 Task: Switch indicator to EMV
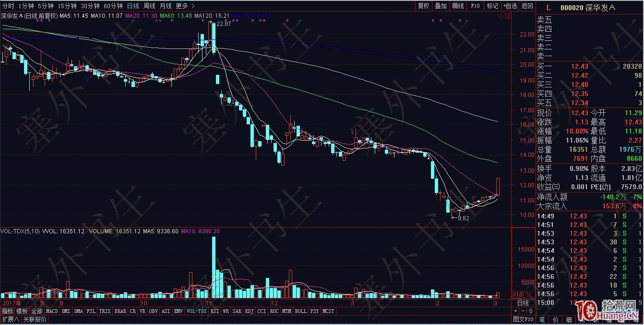pyautogui.click(x=179, y=311)
